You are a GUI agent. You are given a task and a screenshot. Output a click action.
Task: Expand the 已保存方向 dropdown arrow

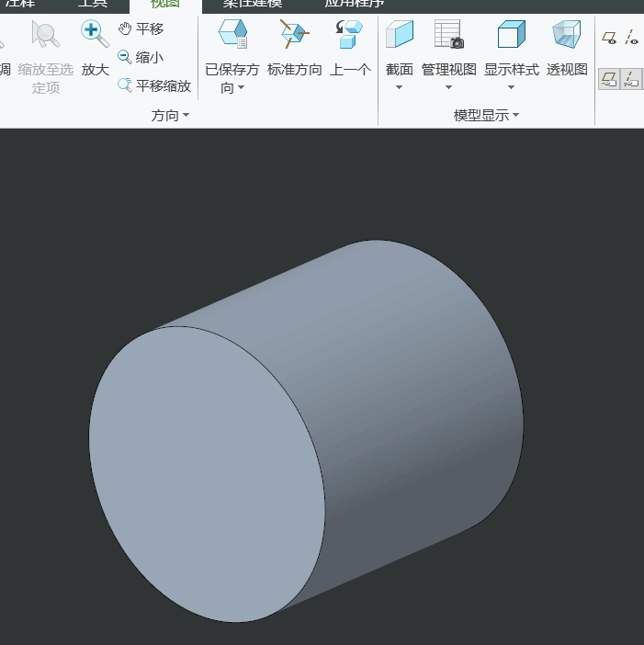pyautogui.click(x=242, y=87)
